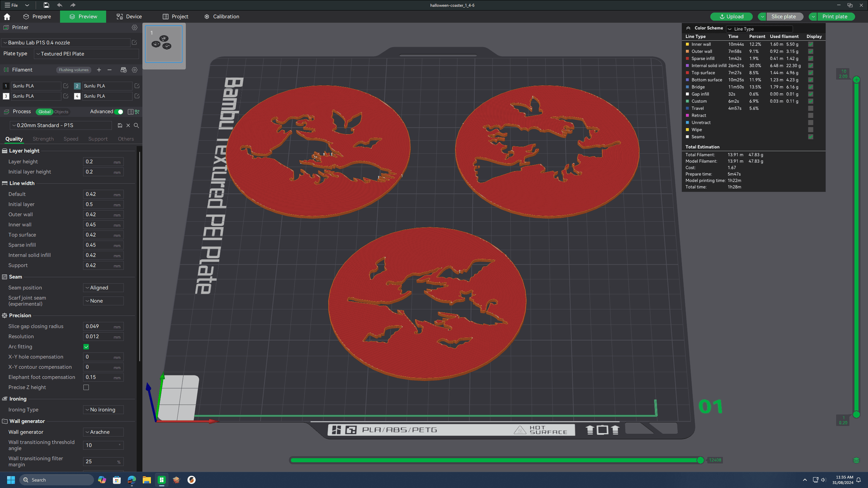Edit the Bambu Lab P1S printer preset
Viewport: 868px width, 488px height.
coord(134,42)
